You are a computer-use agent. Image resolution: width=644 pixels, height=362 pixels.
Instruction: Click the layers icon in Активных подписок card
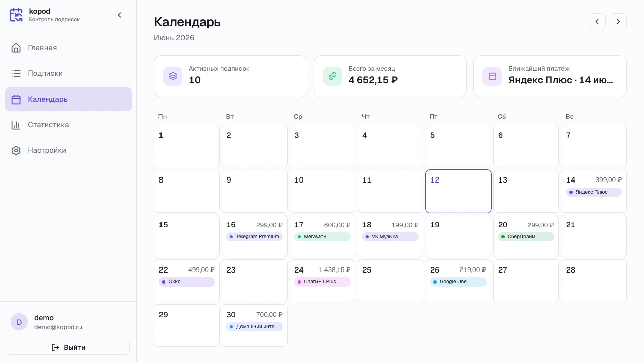173,76
